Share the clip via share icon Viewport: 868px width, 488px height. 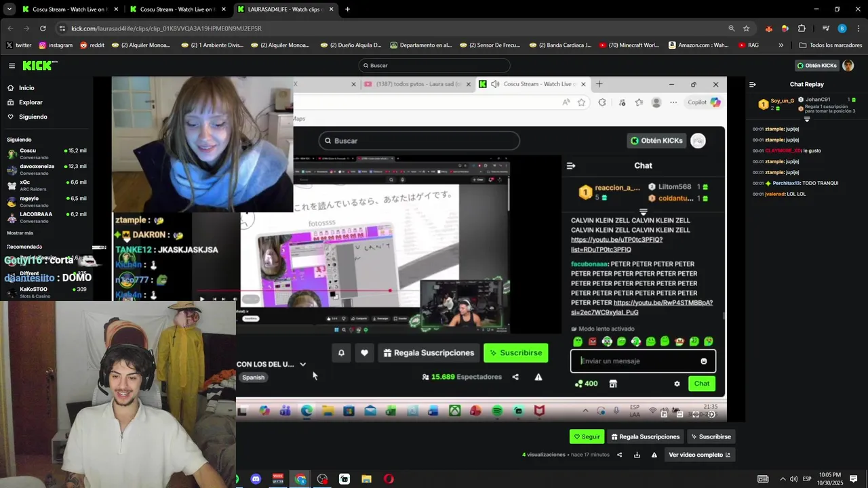tap(619, 455)
